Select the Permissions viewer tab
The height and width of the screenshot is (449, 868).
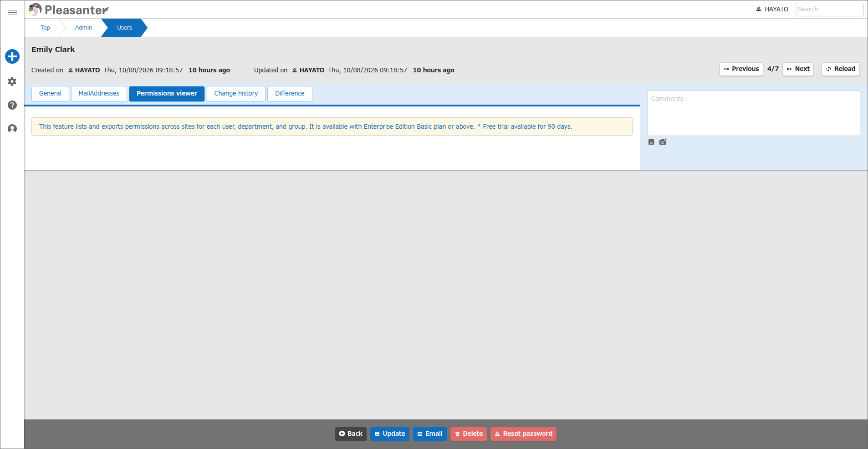(x=167, y=94)
